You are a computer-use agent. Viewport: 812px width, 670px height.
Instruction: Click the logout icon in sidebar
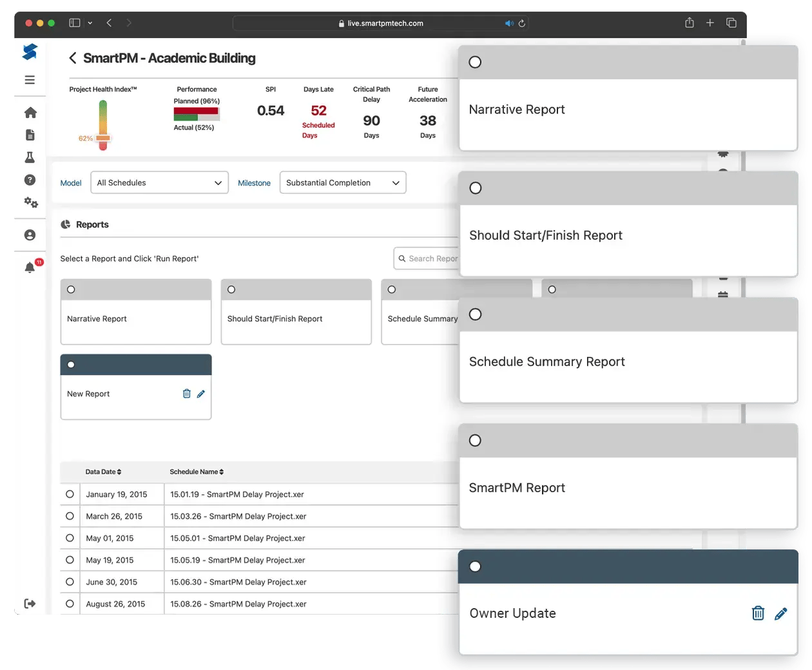(30, 604)
